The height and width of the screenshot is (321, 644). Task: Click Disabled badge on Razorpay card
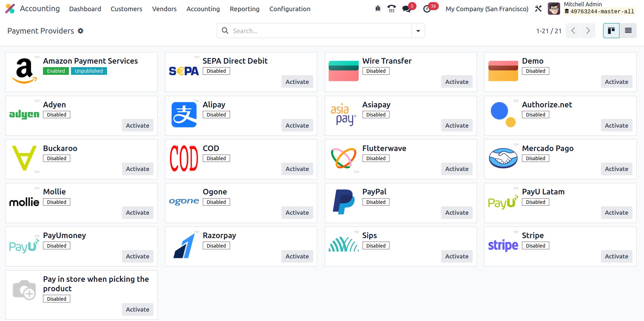(x=216, y=246)
